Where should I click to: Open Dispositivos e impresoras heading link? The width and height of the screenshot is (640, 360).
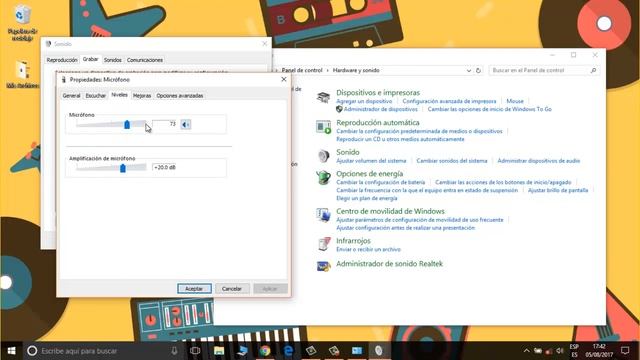pos(378,93)
